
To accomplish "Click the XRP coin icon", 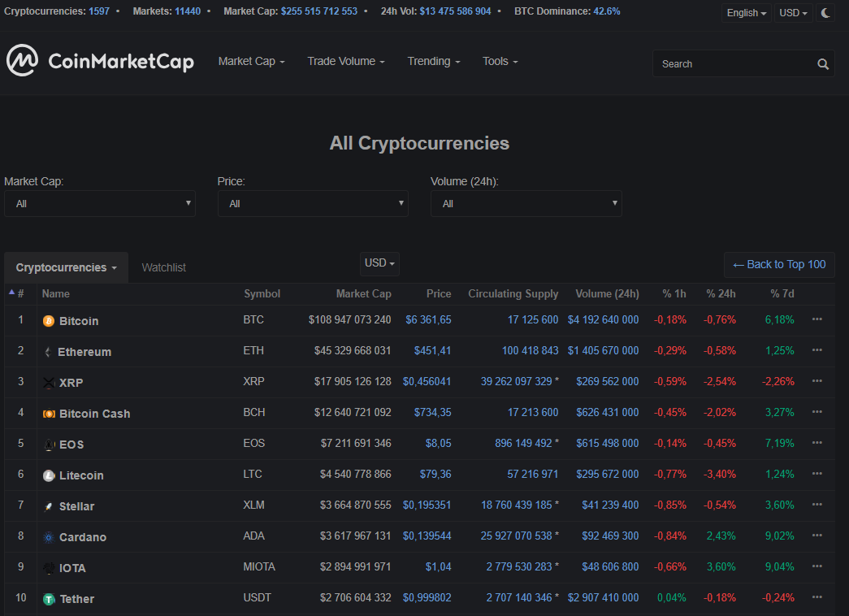I will (x=49, y=383).
